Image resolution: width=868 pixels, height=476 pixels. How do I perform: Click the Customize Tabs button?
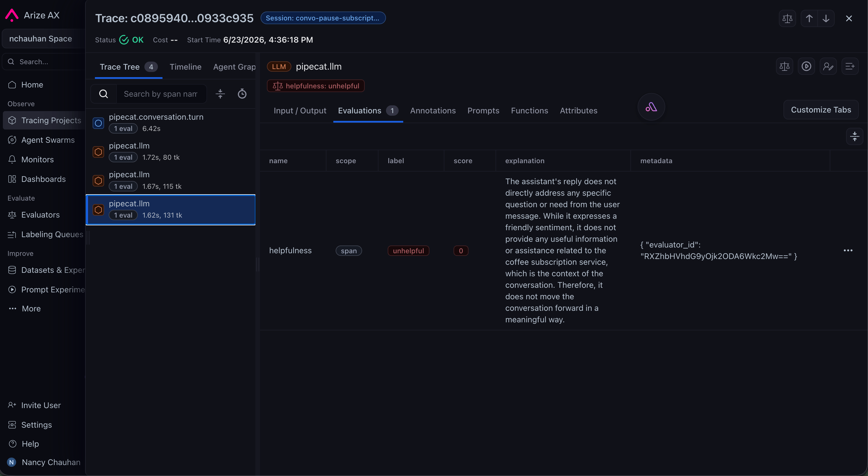click(x=821, y=110)
